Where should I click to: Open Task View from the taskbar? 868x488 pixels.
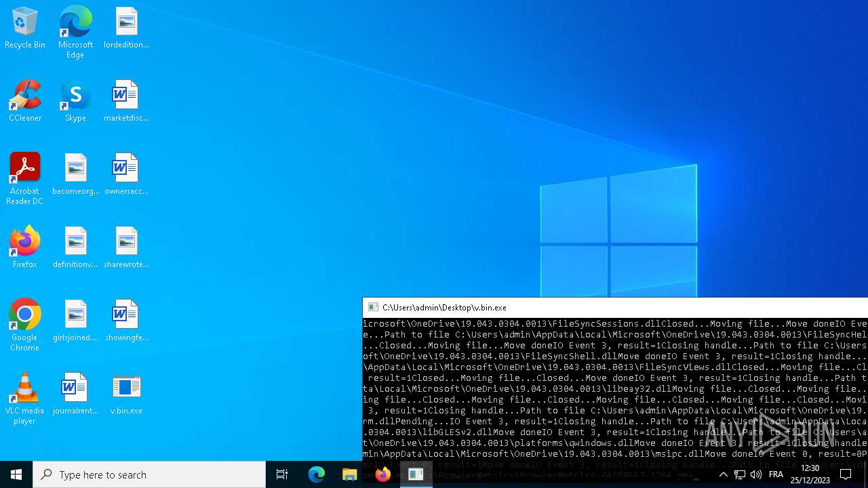(x=282, y=474)
